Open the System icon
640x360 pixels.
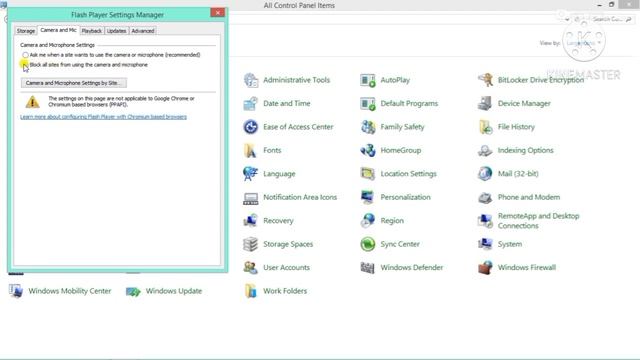[x=485, y=244]
